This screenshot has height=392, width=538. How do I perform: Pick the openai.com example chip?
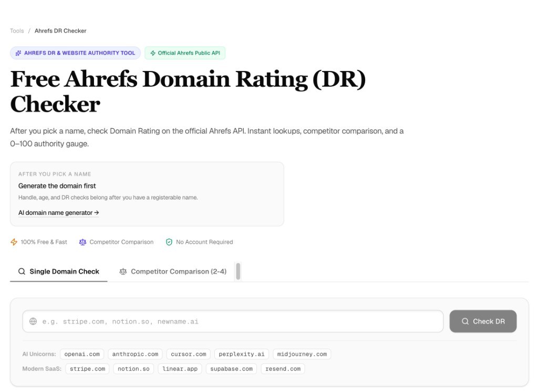pyautogui.click(x=82, y=354)
